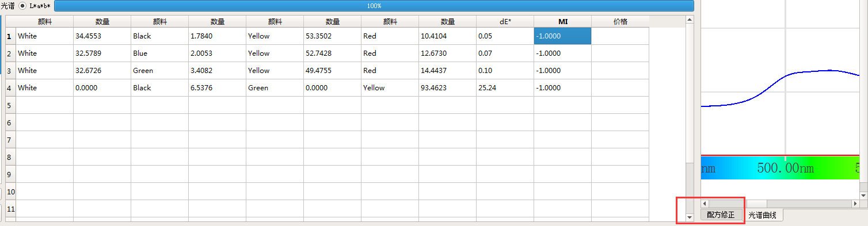This screenshot has width=868, height=226.
Task: Select the Green pigment cell in row 3
Action: click(159, 71)
